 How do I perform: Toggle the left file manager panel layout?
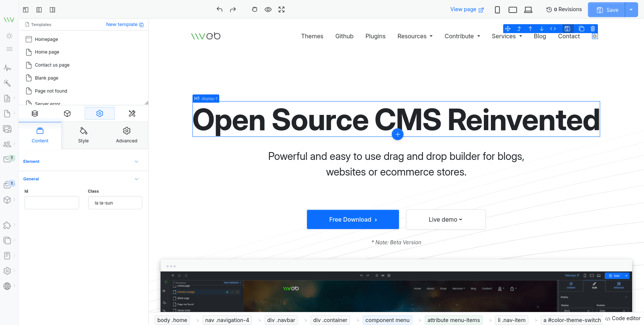(26, 10)
